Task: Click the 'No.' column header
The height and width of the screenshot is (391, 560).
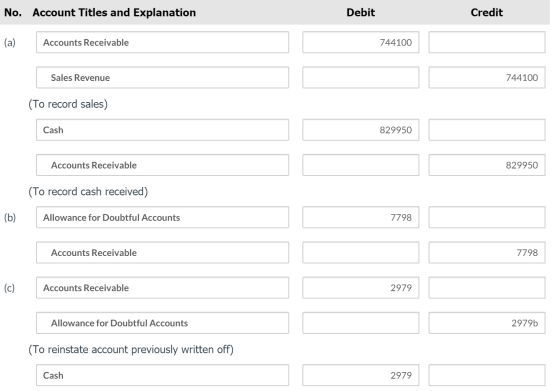Action: click(x=13, y=12)
